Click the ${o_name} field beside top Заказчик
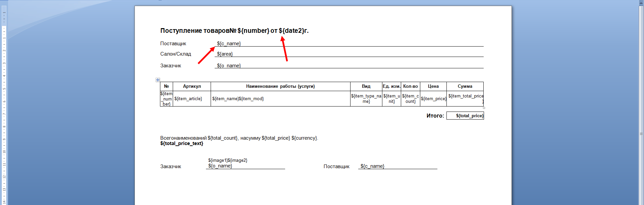 229,66
